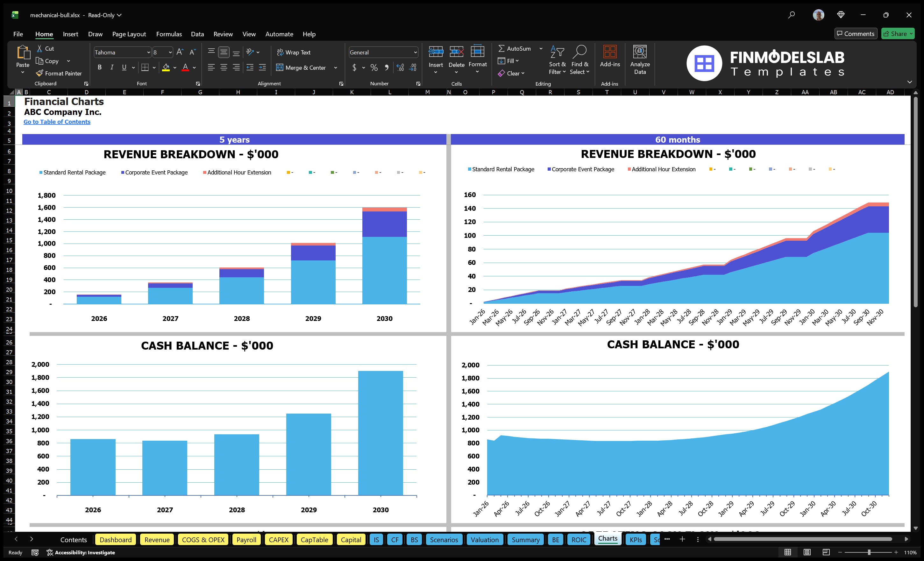924x561 pixels.
Task: Launch Analyze Data
Action: pyautogui.click(x=640, y=60)
